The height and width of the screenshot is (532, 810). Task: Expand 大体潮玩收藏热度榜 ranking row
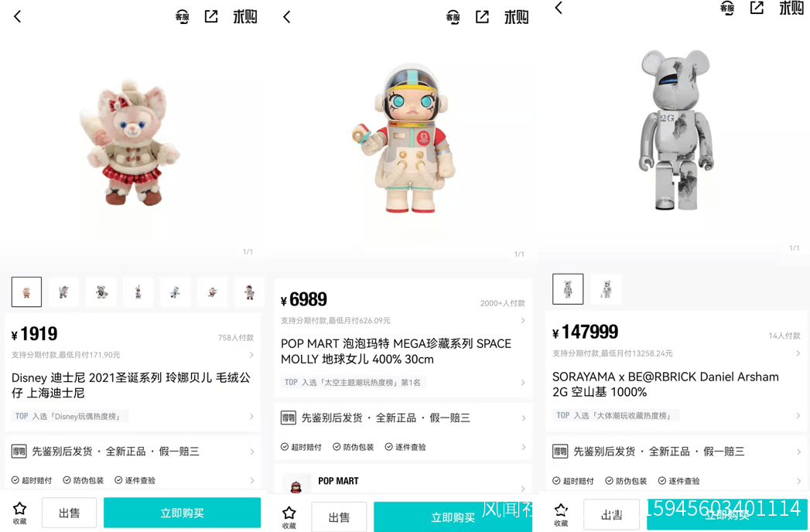coord(675,415)
